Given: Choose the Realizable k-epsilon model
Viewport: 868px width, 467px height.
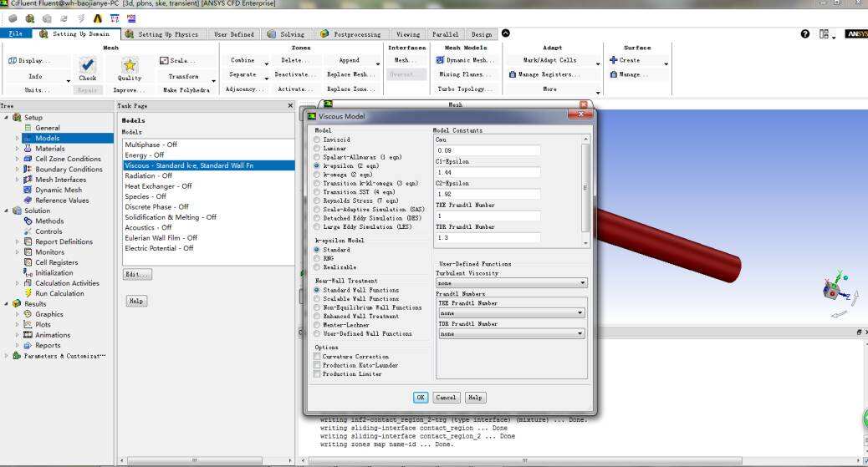Looking at the screenshot, I should pos(317,267).
